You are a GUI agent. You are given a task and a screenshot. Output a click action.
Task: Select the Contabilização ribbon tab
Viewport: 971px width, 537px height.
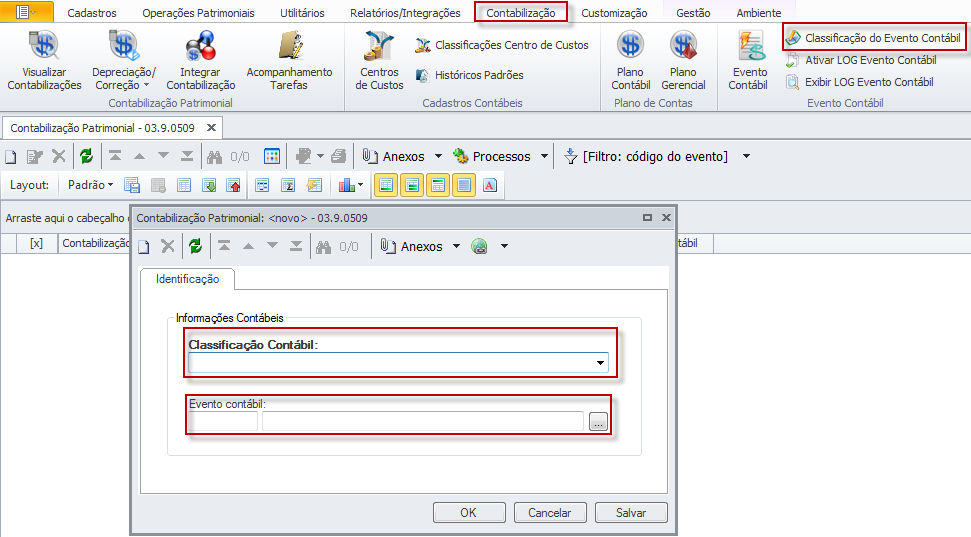click(521, 13)
